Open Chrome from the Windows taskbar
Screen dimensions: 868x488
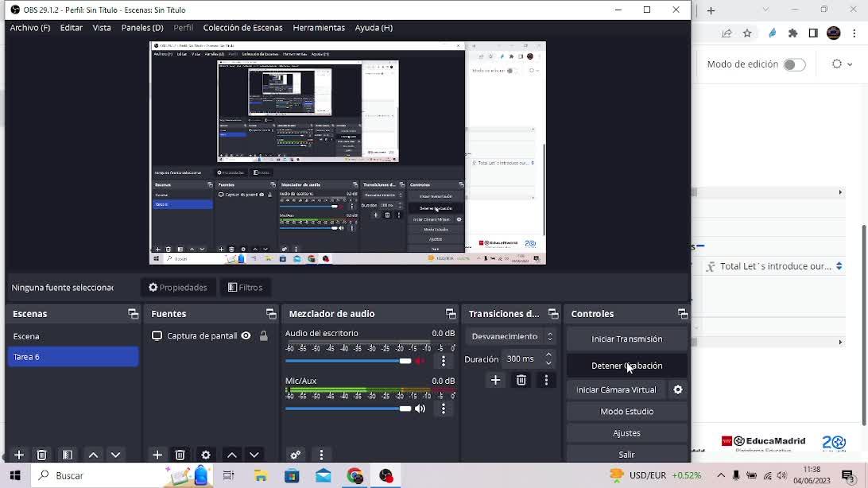[x=355, y=475]
